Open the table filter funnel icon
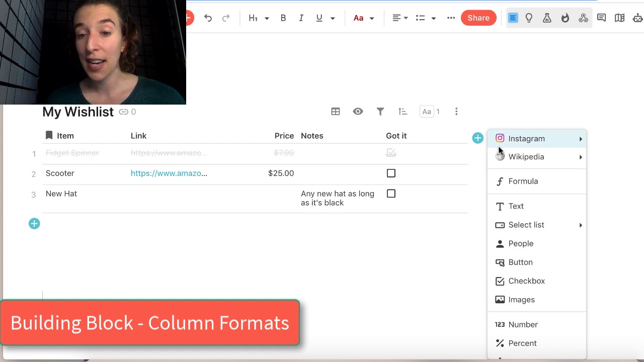This screenshot has width=644, height=362. (380, 112)
